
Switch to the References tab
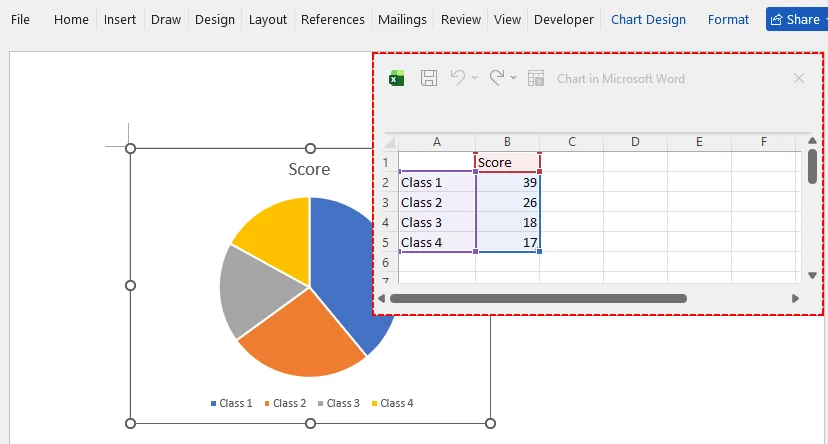pos(333,20)
